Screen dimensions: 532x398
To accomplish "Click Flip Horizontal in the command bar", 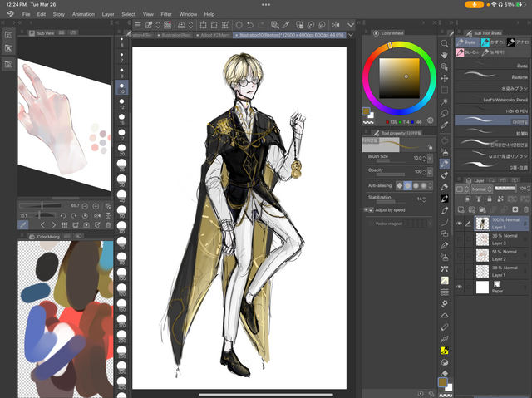I will coord(336,25).
